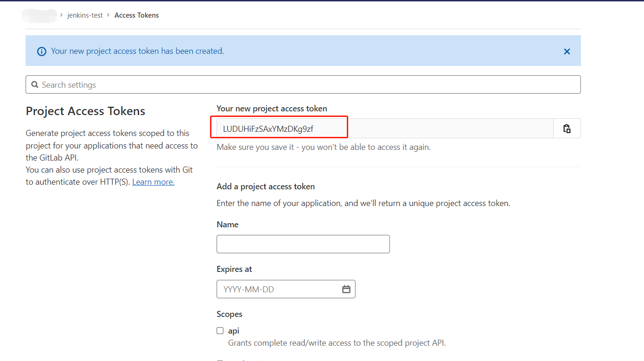Copy the project access token via clipboard icon
The width and height of the screenshot is (644, 361).
click(567, 129)
